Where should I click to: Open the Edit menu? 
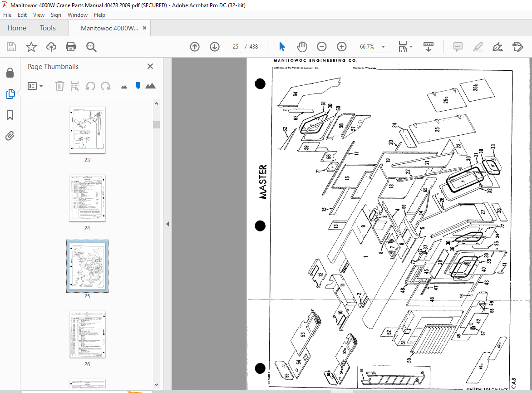[x=22, y=15]
